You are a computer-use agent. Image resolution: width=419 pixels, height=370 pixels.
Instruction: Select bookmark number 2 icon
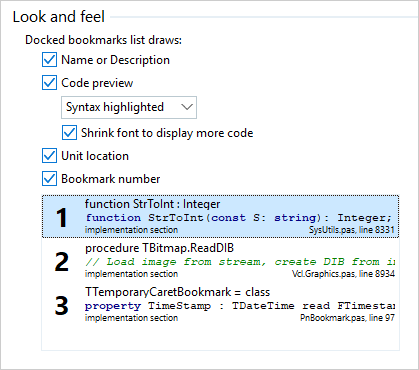click(x=62, y=262)
